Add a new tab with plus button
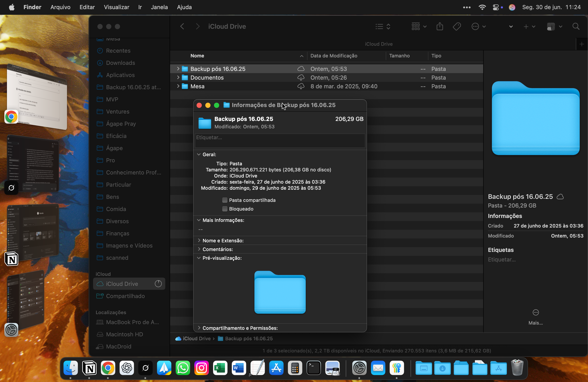Image resolution: width=588 pixels, height=382 pixels. (x=581, y=44)
